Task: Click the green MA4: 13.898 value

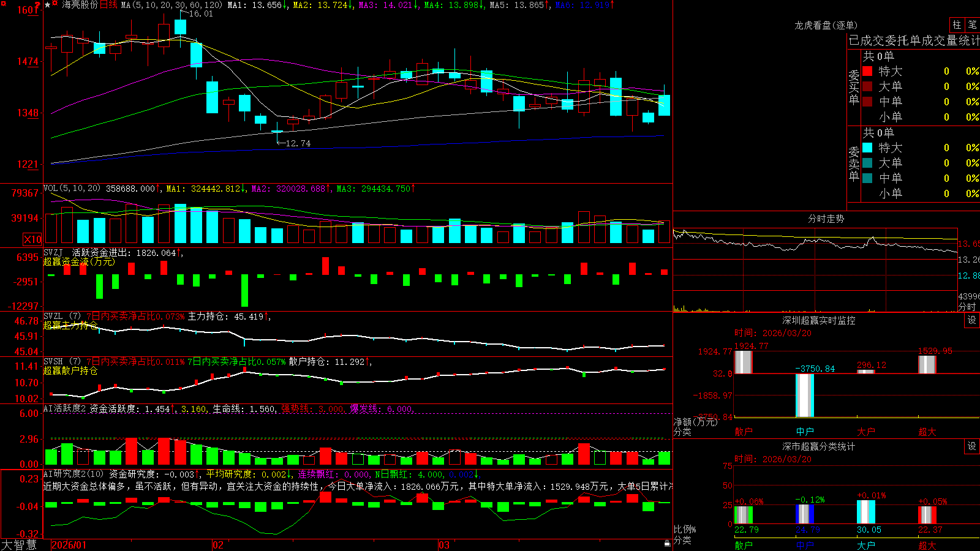Action: pyautogui.click(x=451, y=5)
